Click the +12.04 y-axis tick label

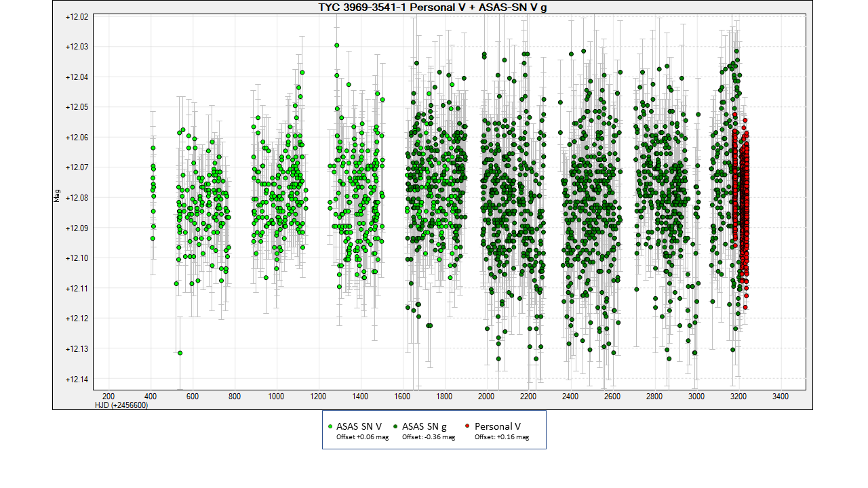coord(77,77)
